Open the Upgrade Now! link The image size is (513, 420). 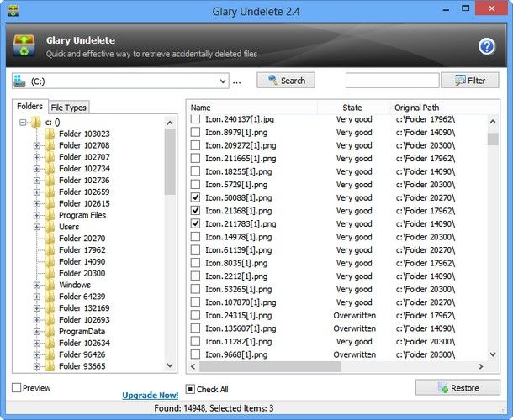click(151, 396)
